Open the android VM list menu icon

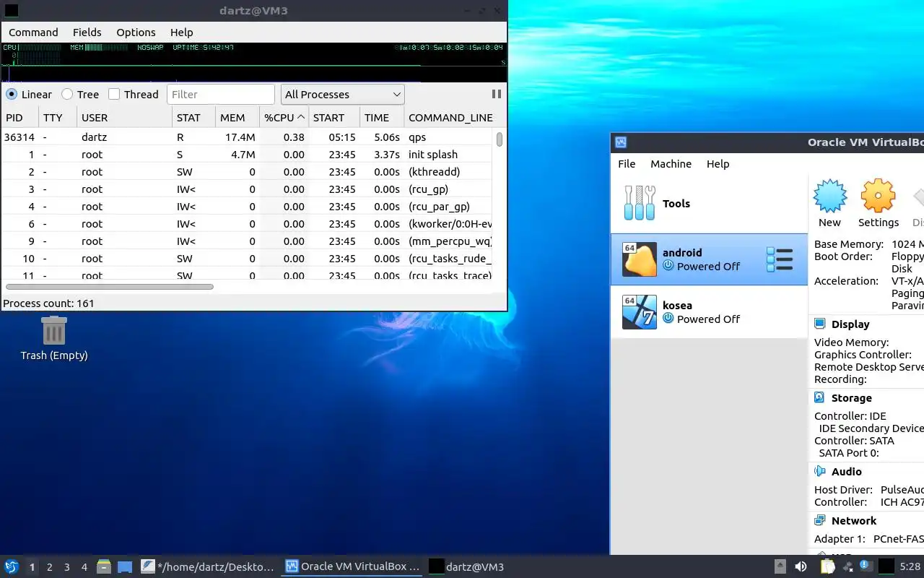(x=780, y=259)
